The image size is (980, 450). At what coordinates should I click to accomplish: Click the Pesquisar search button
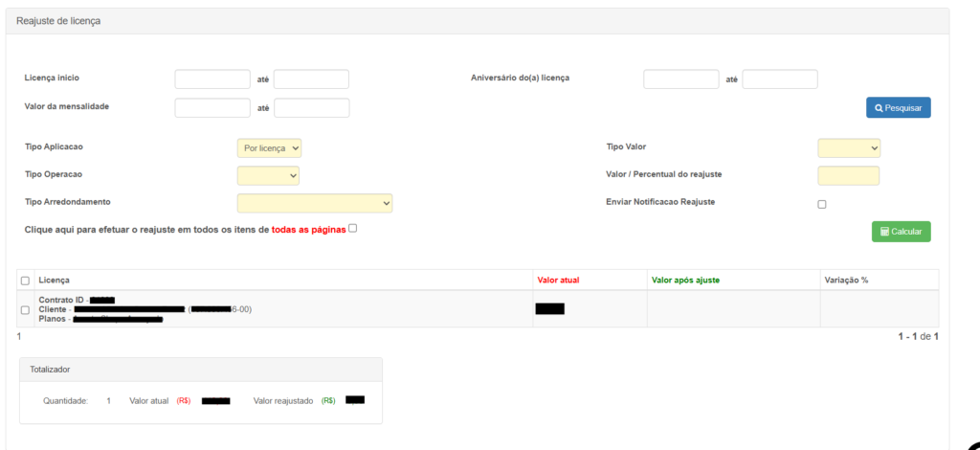(898, 108)
